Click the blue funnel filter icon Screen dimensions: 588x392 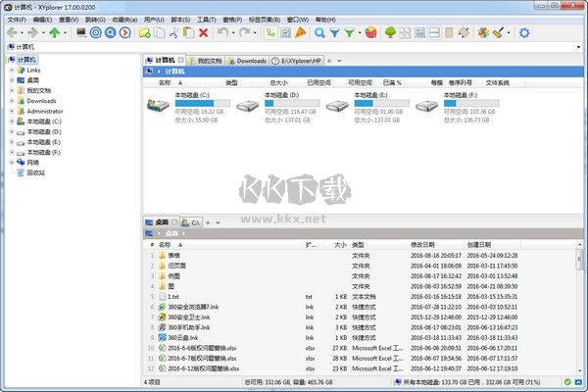[334, 33]
